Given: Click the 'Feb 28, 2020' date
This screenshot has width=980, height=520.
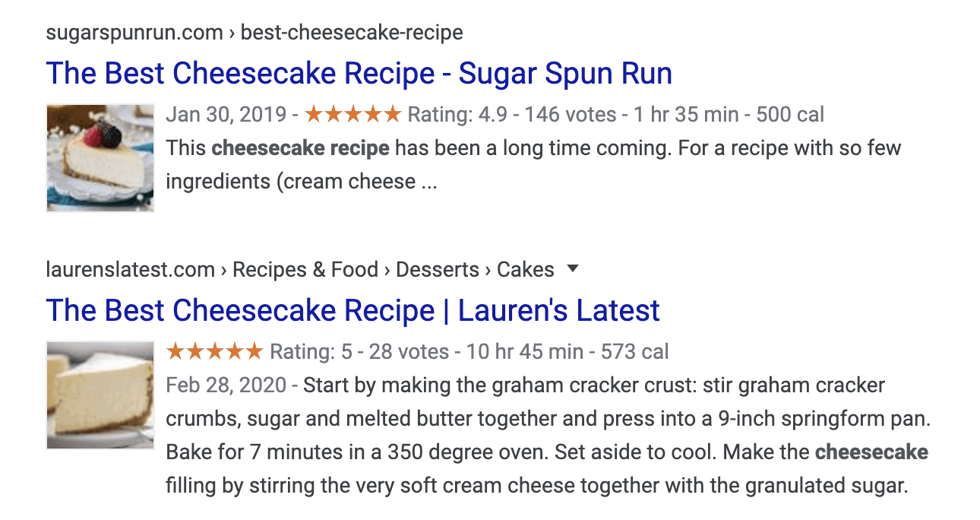Looking at the screenshot, I should click(226, 385).
